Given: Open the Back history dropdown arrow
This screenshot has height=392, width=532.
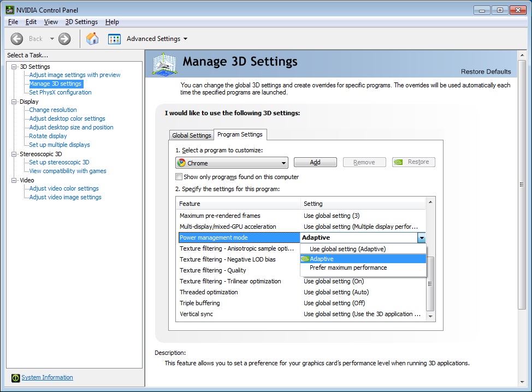Looking at the screenshot, I should pyautogui.click(x=52, y=39).
